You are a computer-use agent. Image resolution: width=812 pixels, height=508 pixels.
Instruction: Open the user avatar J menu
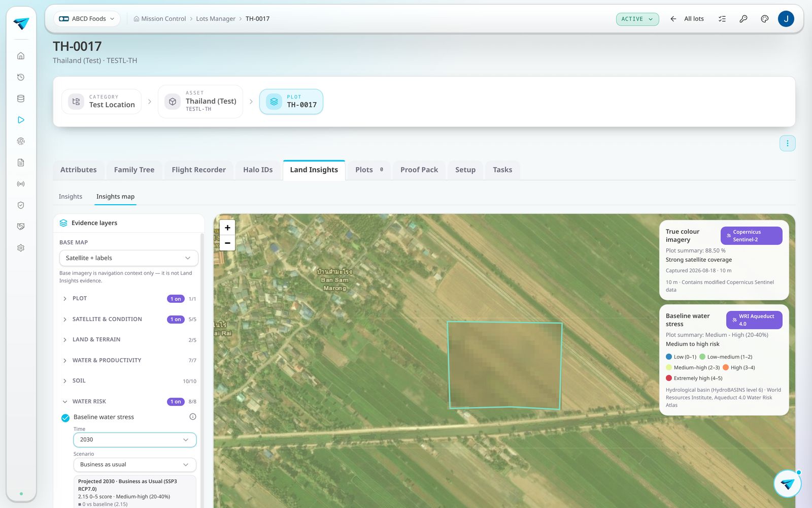tap(786, 19)
